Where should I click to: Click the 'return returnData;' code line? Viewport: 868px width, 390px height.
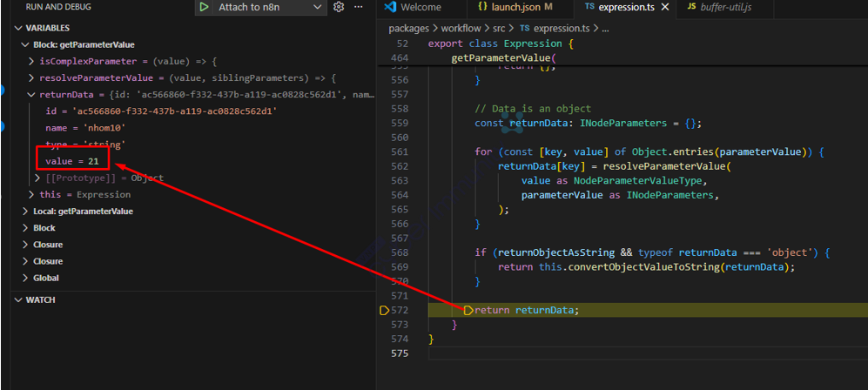click(527, 310)
